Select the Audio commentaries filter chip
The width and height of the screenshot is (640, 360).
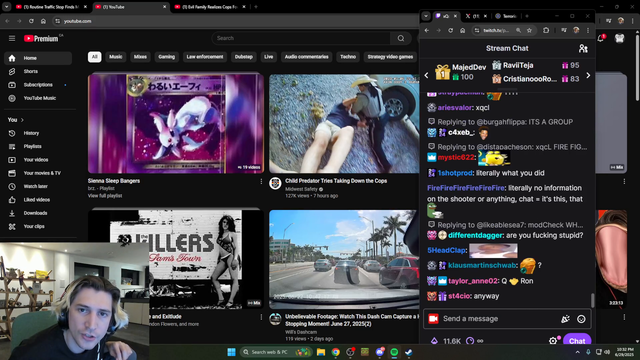coord(307,57)
